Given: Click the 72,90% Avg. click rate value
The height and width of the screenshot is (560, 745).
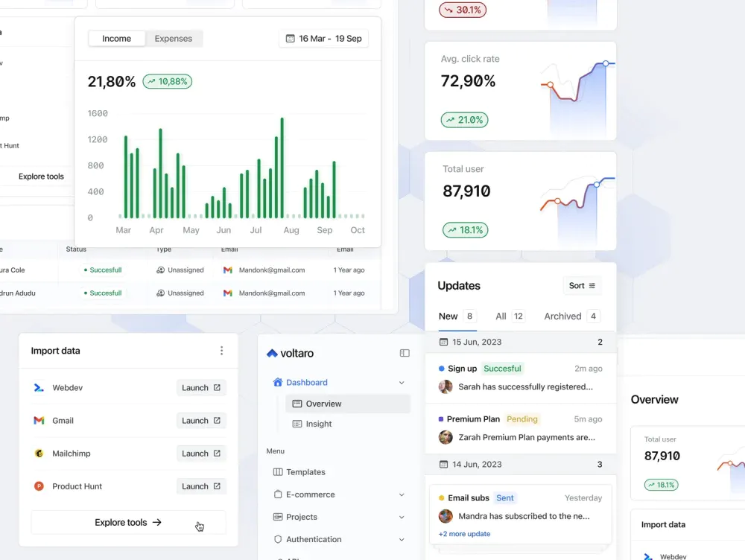Looking at the screenshot, I should tap(468, 80).
